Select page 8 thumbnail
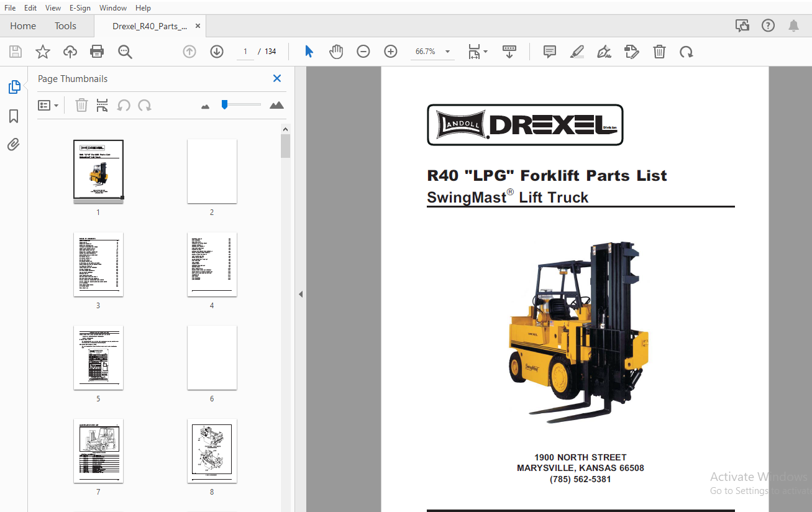 (x=212, y=450)
